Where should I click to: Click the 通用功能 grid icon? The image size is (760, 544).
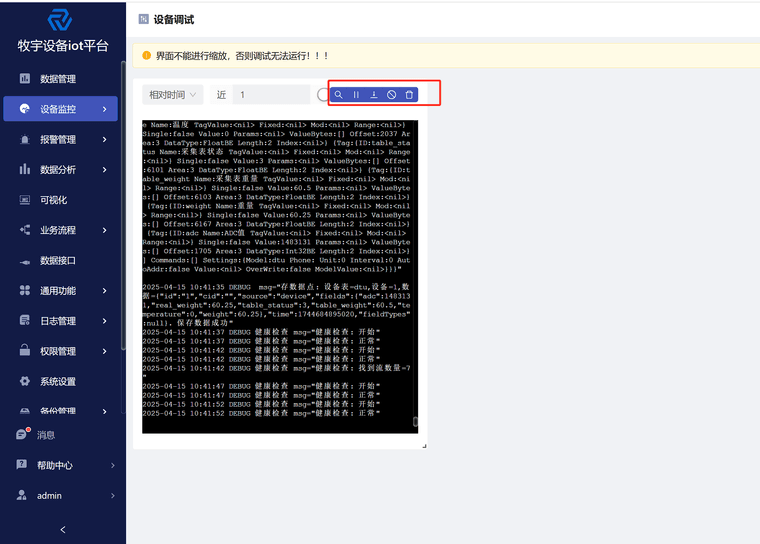click(25, 290)
